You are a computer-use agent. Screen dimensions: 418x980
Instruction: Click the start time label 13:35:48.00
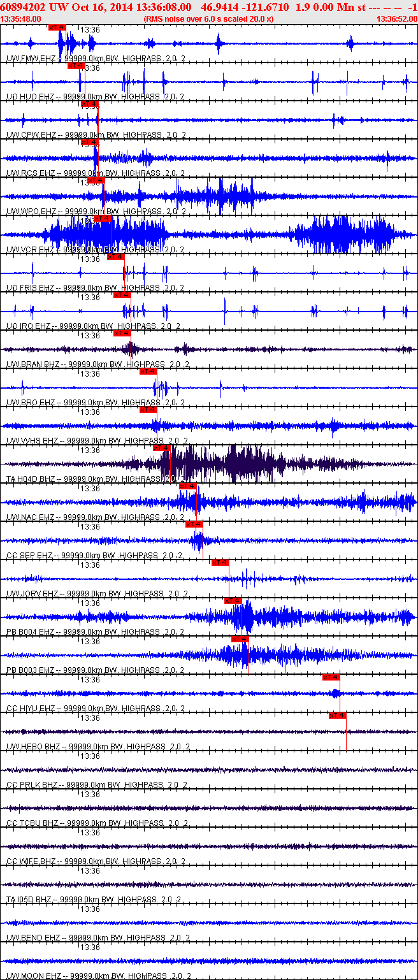click(x=19, y=19)
